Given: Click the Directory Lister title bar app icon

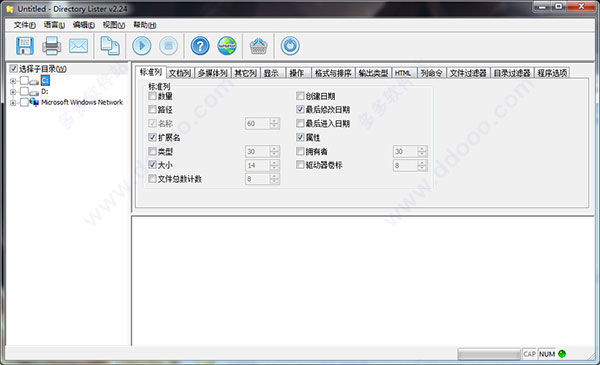Looking at the screenshot, I should 10,8.
